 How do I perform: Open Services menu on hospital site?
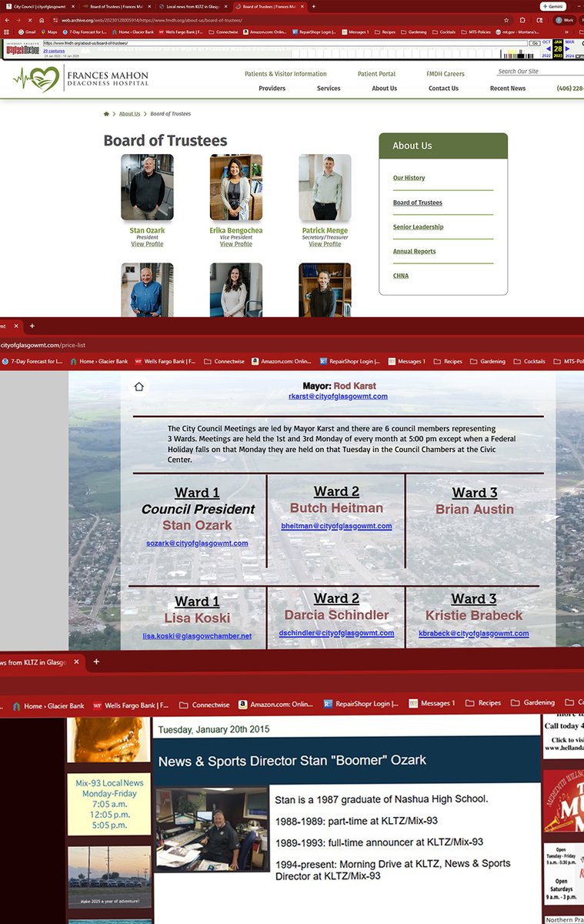tap(329, 89)
